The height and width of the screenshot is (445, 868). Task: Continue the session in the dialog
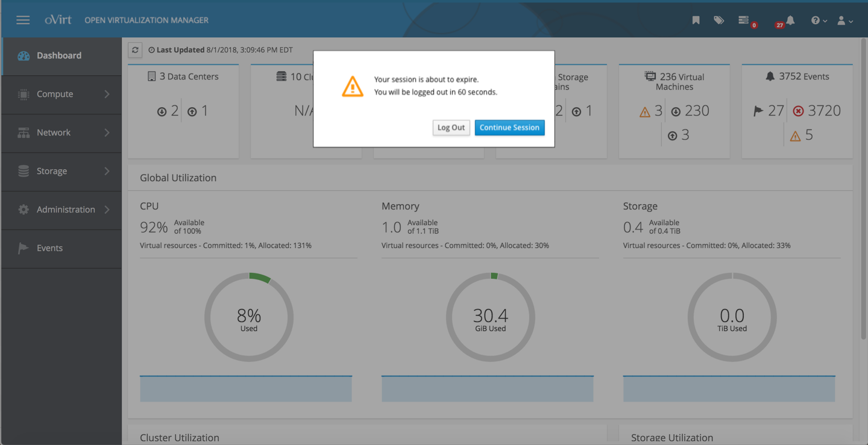point(509,127)
